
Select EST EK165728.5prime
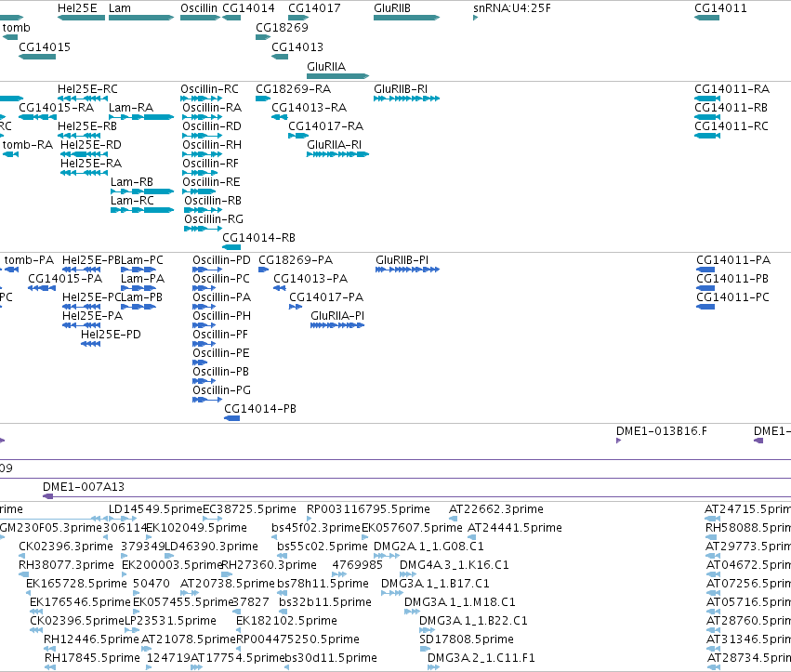coord(76,584)
